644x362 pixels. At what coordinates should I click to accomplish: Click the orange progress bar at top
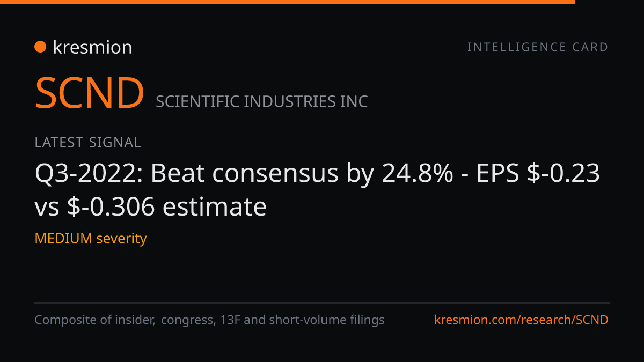point(288,2)
